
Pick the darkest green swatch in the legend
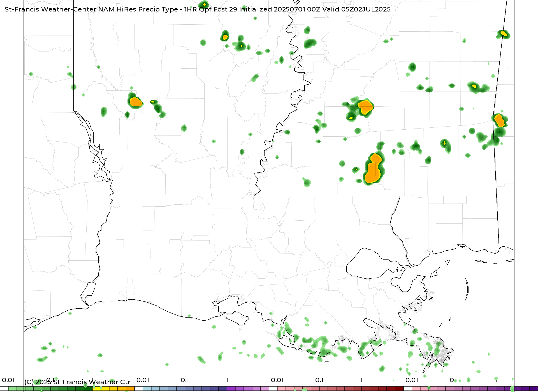(88, 389)
